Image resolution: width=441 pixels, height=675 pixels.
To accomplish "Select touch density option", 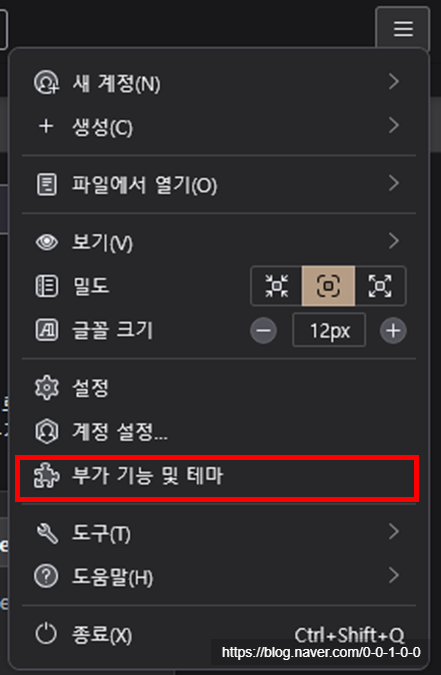I will [380, 286].
